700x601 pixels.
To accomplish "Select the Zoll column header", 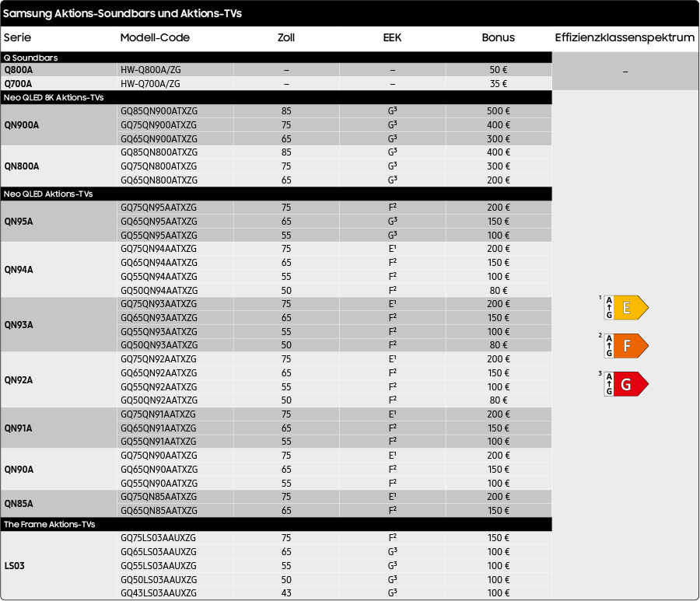I will pyautogui.click(x=286, y=37).
